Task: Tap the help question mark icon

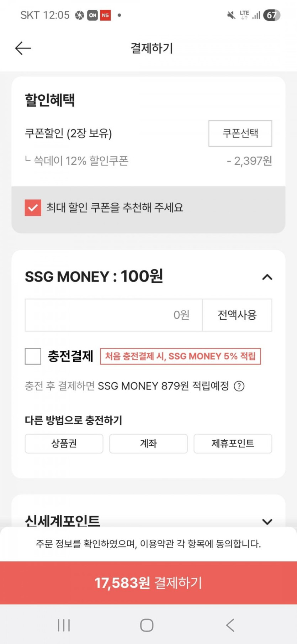Action: coord(239,386)
